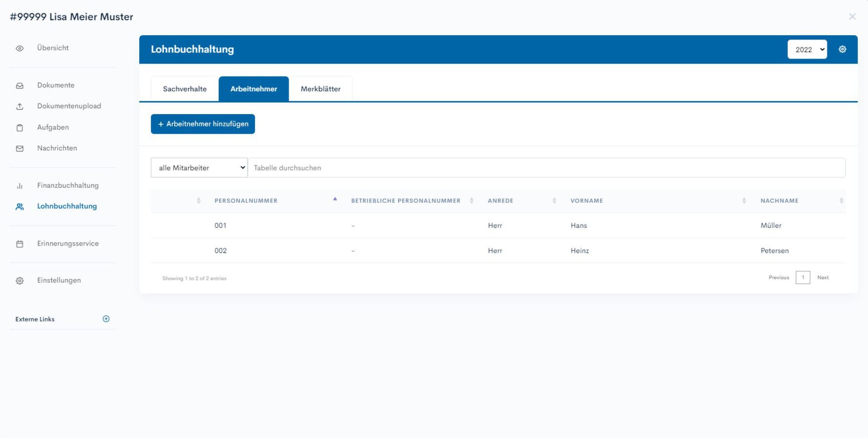The image size is (868, 438).
Task: Expand the alle Mitarbeiter filter dropdown
Action: pyautogui.click(x=199, y=168)
